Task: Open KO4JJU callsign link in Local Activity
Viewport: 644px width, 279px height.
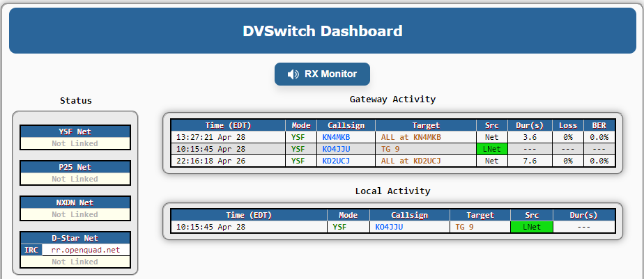Action: (x=389, y=227)
